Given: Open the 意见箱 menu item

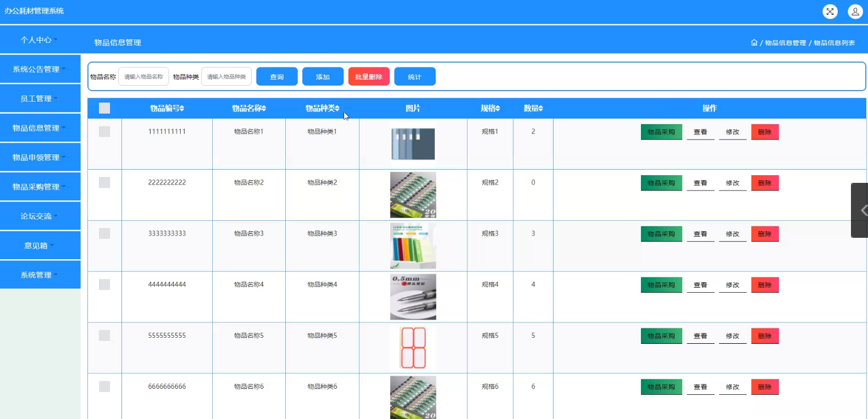Looking at the screenshot, I should [40, 246].
